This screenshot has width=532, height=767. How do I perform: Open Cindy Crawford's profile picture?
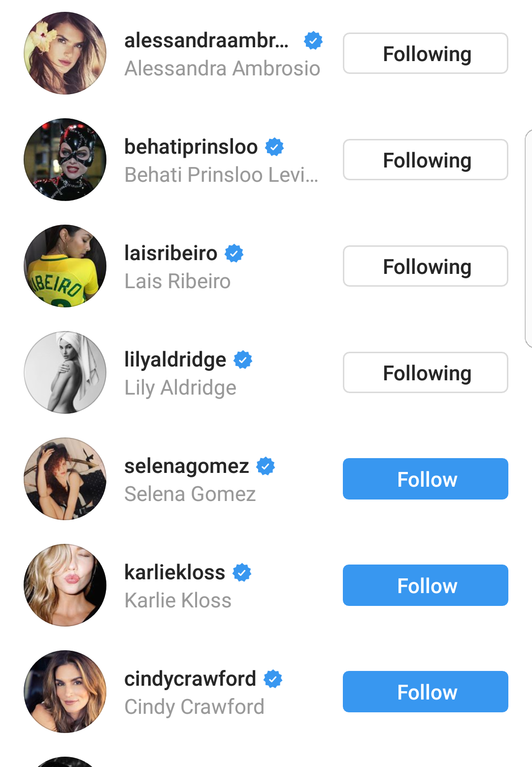coord(65,691)
